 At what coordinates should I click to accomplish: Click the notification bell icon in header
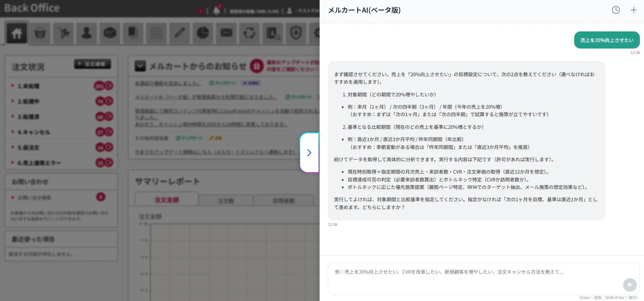click(217, 11)
